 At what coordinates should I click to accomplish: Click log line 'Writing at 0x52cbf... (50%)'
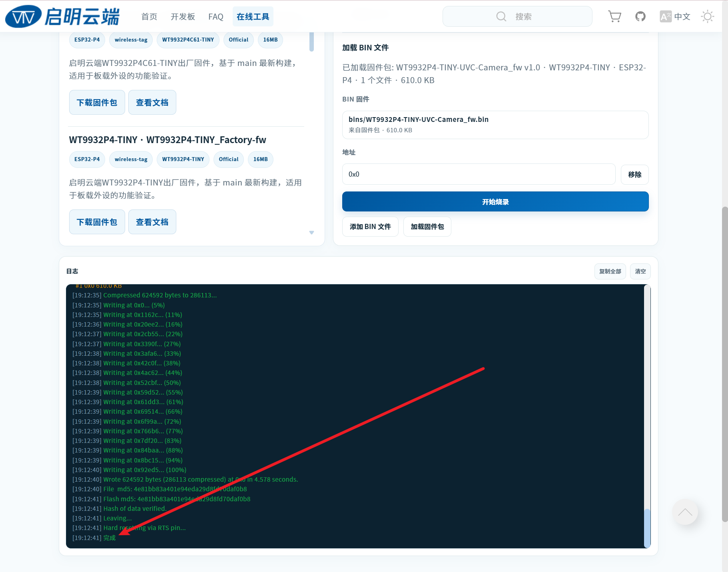tap(126, 383)
